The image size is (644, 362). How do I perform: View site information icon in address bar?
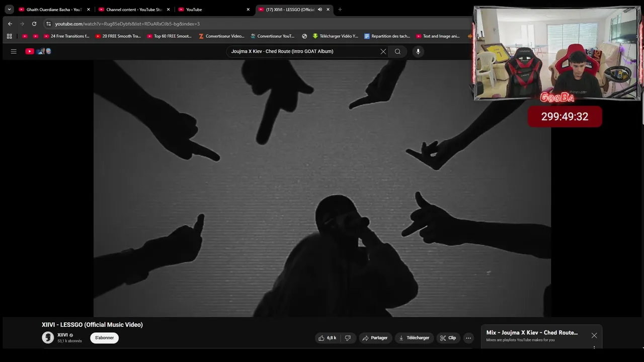point(48,24)
